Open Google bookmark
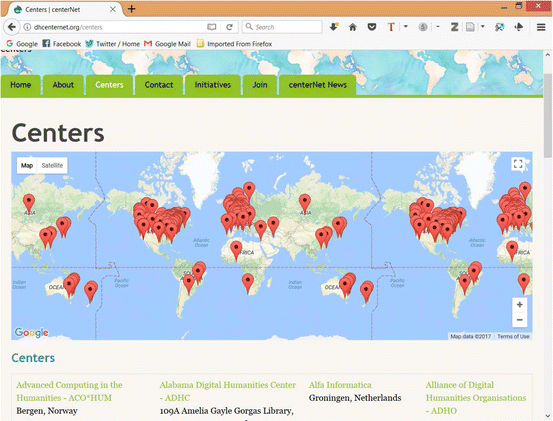The image size is (553, 421). (x=22, y=44)
